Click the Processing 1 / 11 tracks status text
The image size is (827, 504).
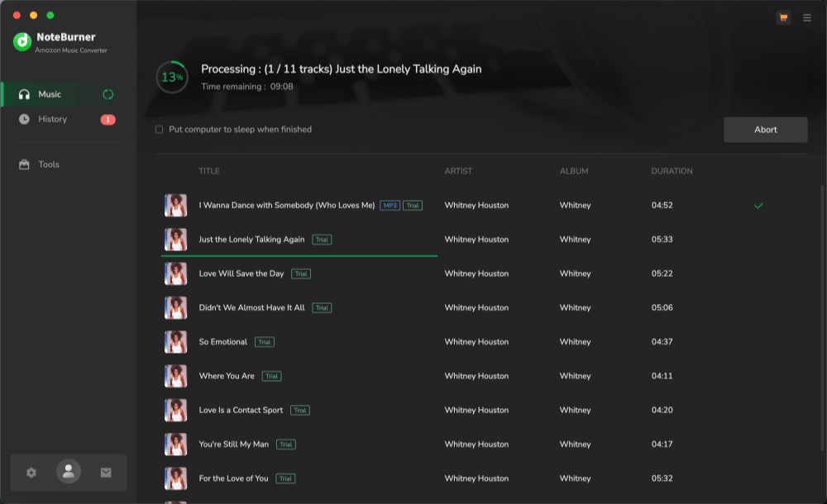(x=342, y=69)
